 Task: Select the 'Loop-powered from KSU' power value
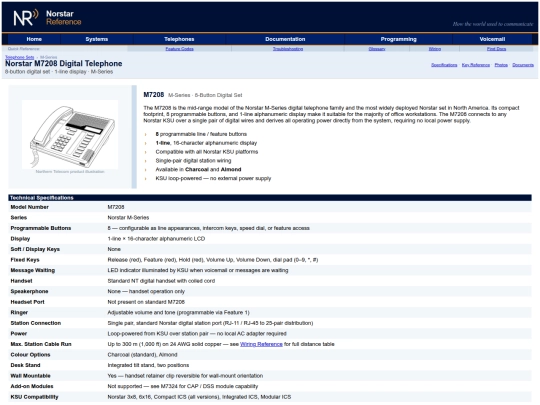197,334
